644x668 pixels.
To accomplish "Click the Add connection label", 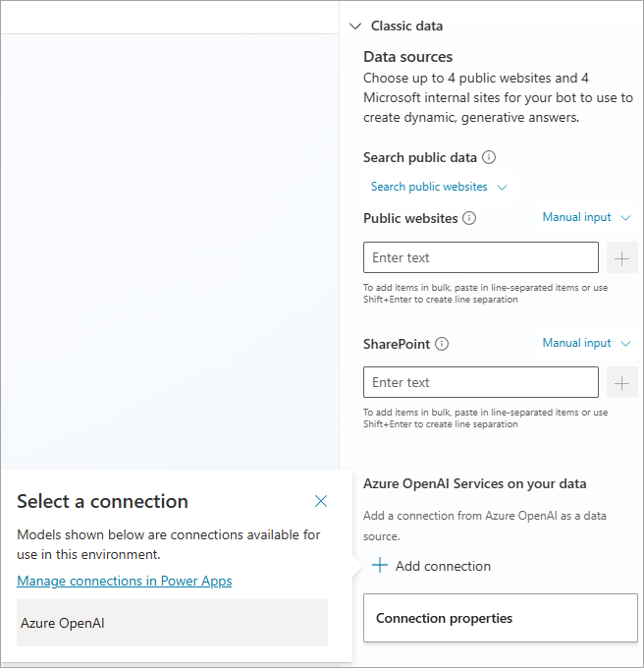I will [x=443, y=566].
